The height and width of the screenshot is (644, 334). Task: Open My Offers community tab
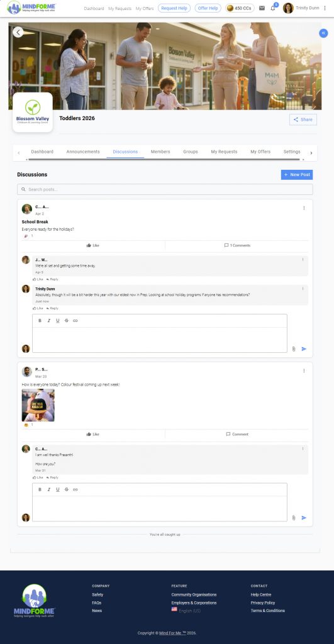[260, 152]
